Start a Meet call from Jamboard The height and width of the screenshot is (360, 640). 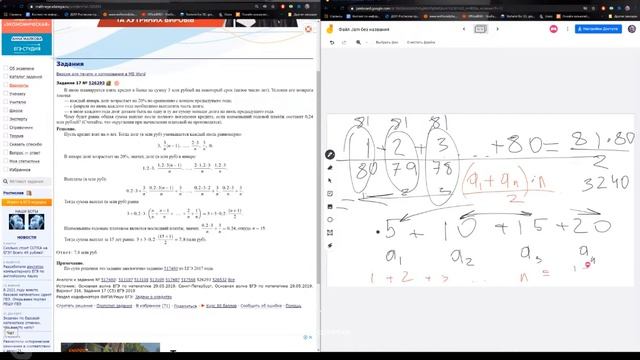(x=553, y=29)
